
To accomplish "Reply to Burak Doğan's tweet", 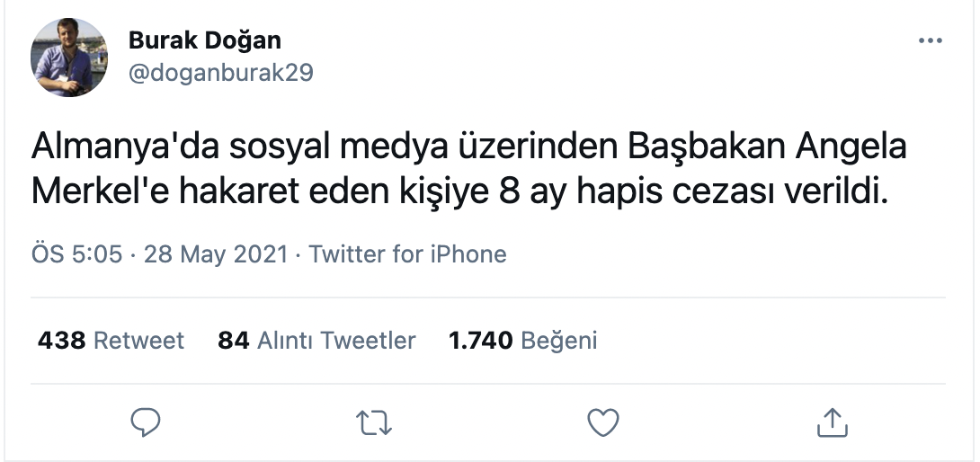I will click(146, 422).
